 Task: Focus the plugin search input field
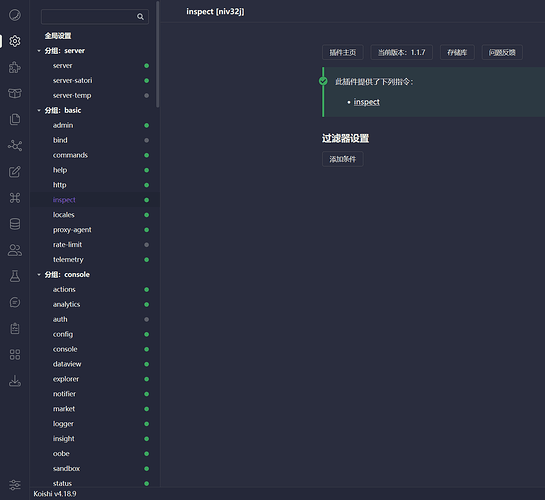[x=95, y=16]
